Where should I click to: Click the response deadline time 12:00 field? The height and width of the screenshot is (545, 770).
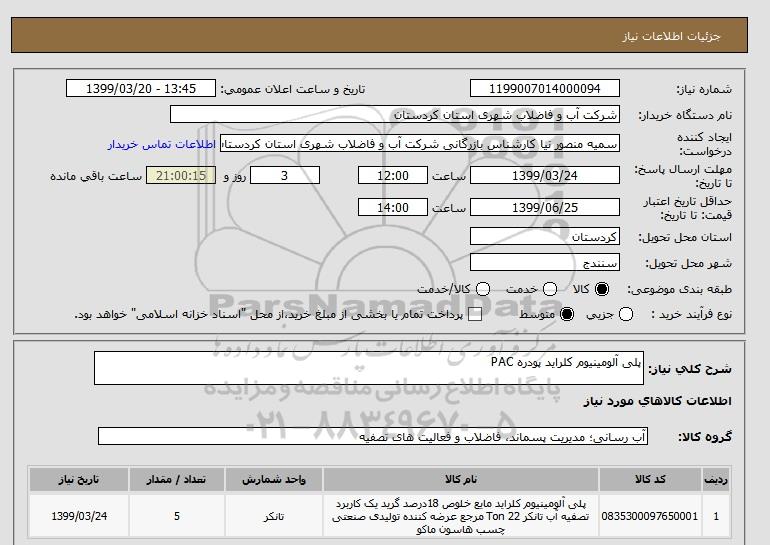pos(393,176)
